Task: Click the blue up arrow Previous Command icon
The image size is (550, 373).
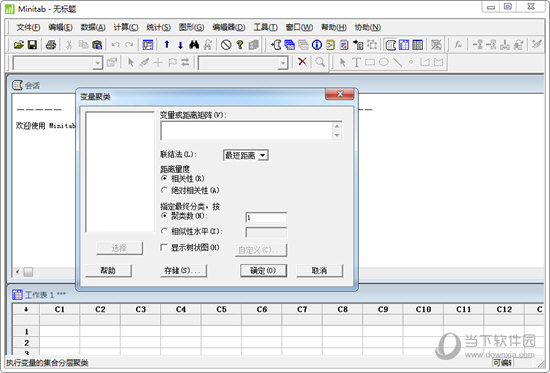Action: pyautogui.click(x=167, y=45)
